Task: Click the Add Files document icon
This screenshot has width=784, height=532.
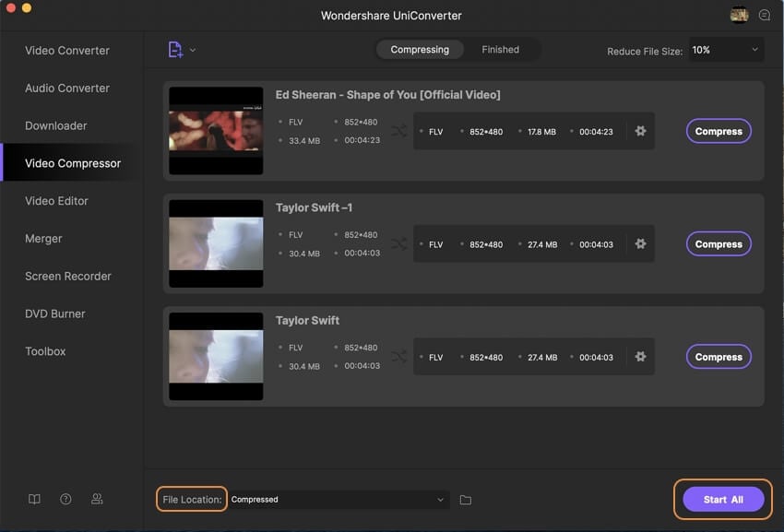Action: pos(175,50)
